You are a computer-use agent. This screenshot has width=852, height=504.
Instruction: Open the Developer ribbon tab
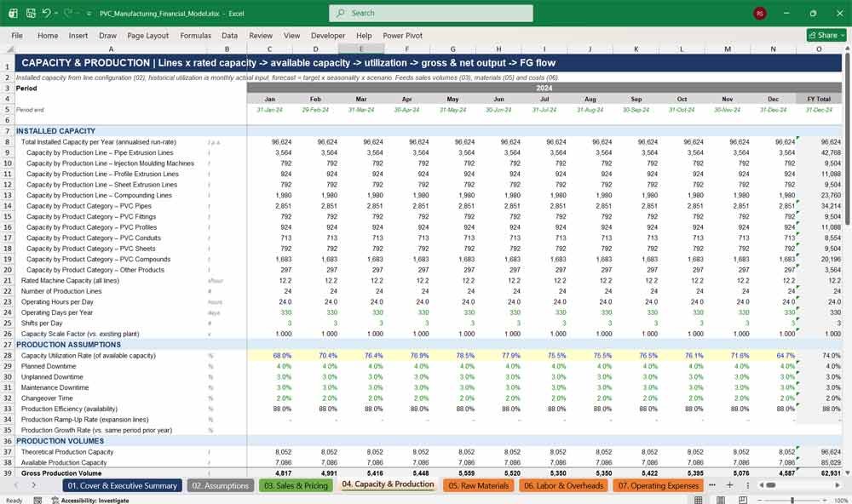click(x=328, y=35)
